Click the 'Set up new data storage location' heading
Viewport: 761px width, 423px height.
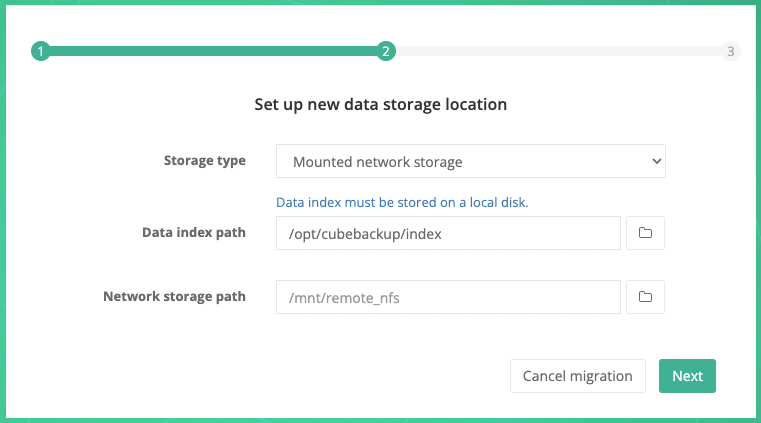380,104
